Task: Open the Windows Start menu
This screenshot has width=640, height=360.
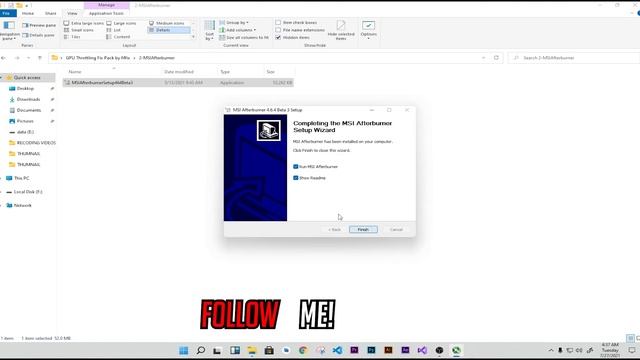Action: (x=184, y=350)
